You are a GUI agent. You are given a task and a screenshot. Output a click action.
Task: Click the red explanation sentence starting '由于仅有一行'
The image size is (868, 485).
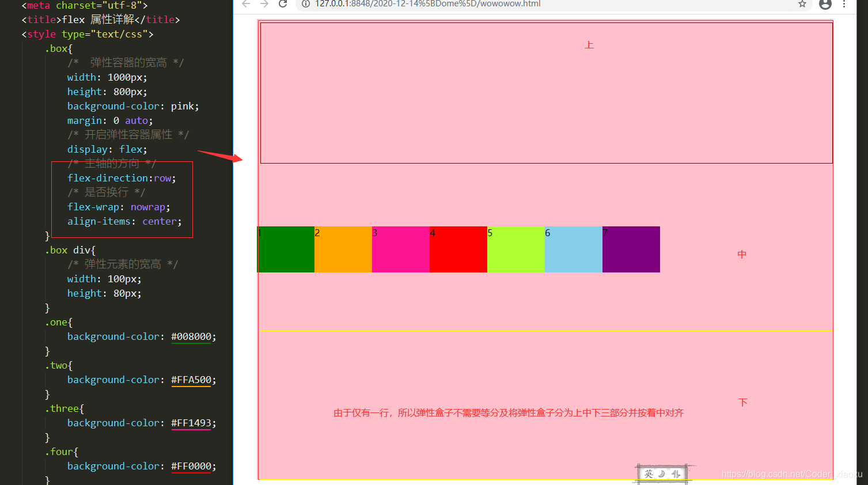click(509, 413)
